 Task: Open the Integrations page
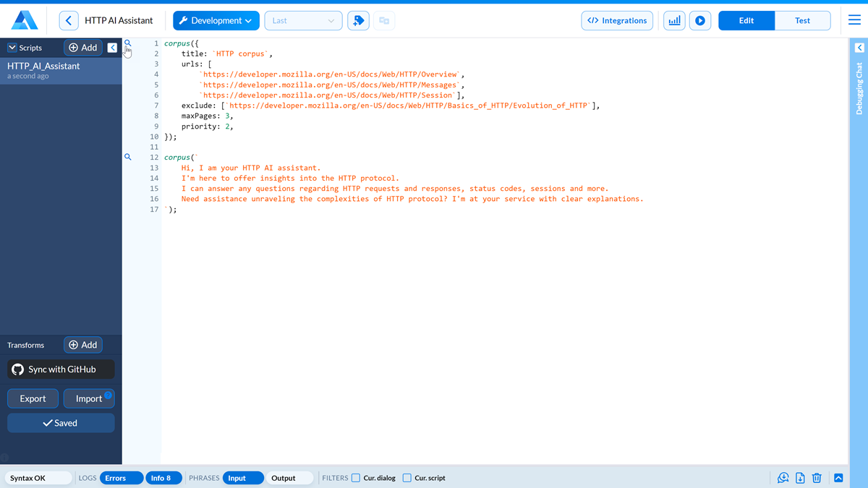coord(617,20)
